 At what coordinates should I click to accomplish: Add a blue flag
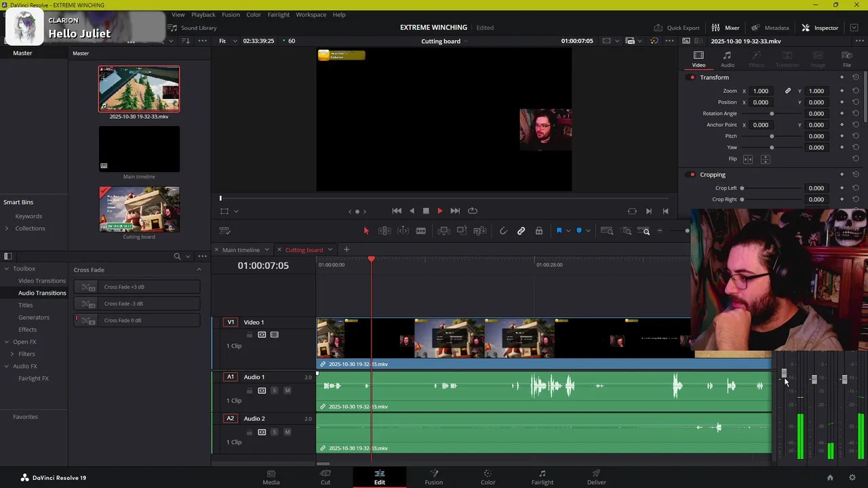click(559, 231)
